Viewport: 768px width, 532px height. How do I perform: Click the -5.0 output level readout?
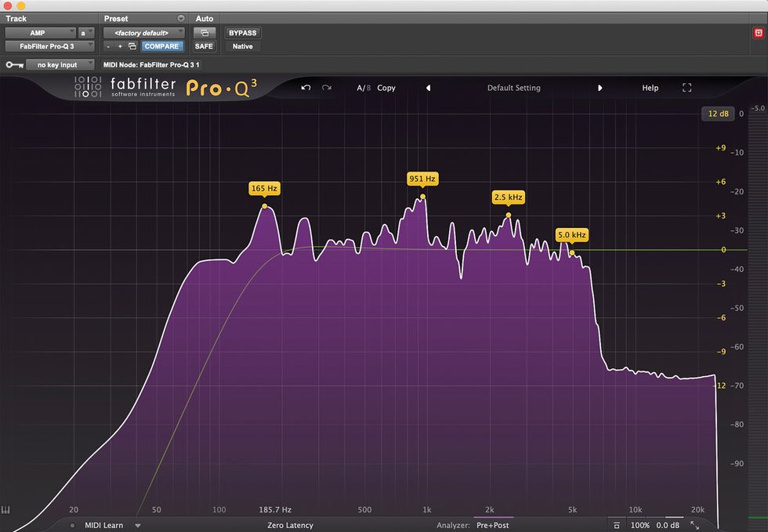coord(757,108)
